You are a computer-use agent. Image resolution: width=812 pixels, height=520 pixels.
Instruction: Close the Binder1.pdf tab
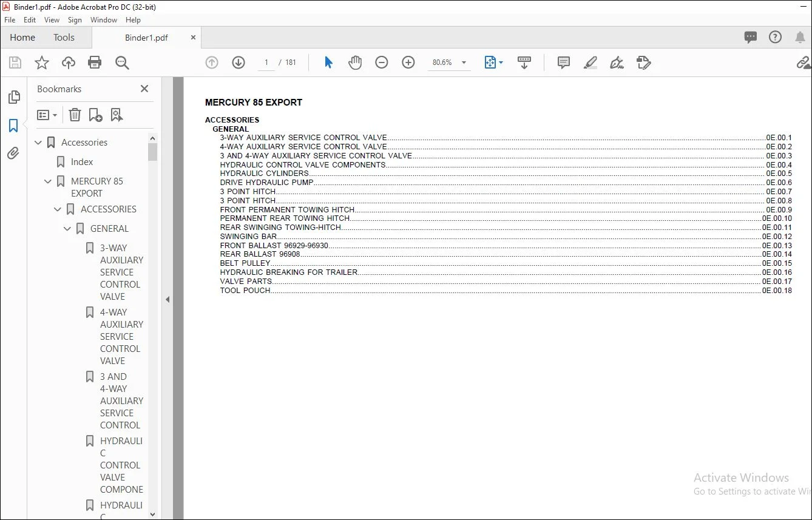(194, 38)
